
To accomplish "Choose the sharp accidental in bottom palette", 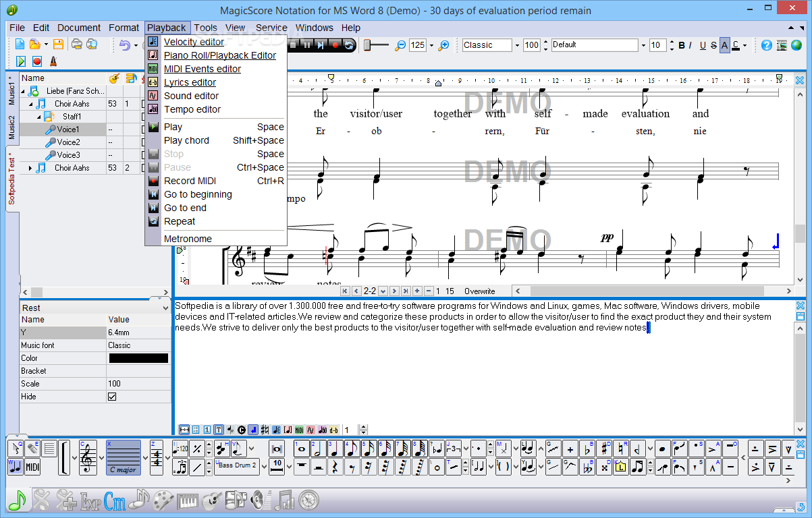I will coord(603,449).
